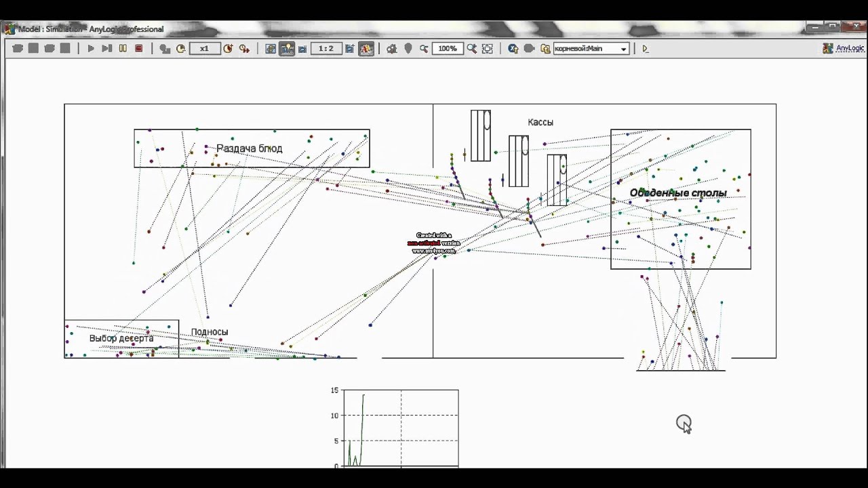The height and width of the screenshot is (488, 868).
Task: Click the x1 speed field
Action: (x=205, y=49)
